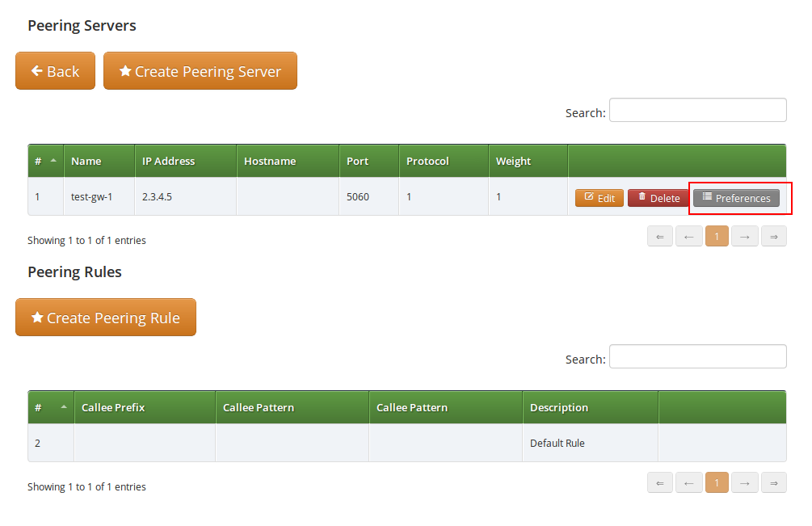812x526 pixels.
Task: Go to previous page of Peering Rules
Action: (x=688, y=483)
